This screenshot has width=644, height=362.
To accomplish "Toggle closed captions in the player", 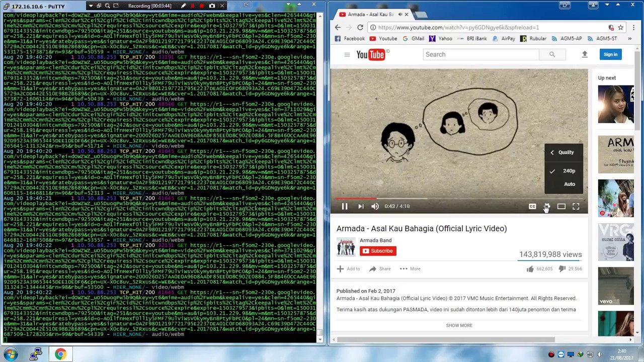I will 532,206.
